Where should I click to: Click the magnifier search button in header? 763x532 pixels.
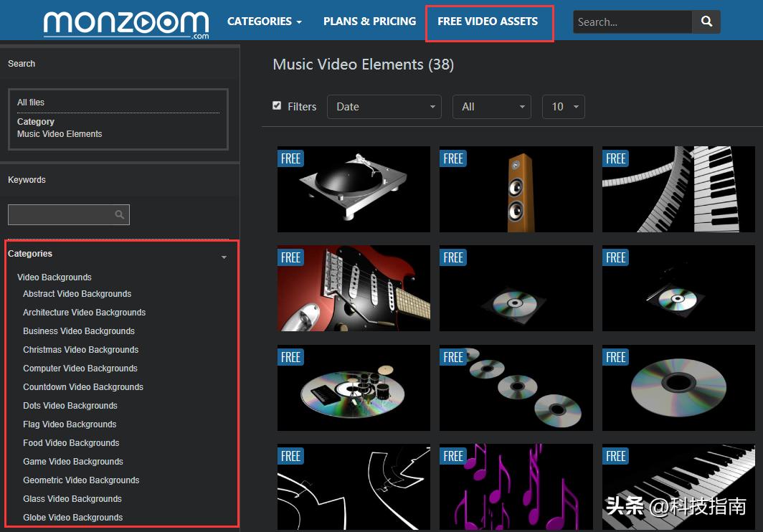(x=706, y=22)
